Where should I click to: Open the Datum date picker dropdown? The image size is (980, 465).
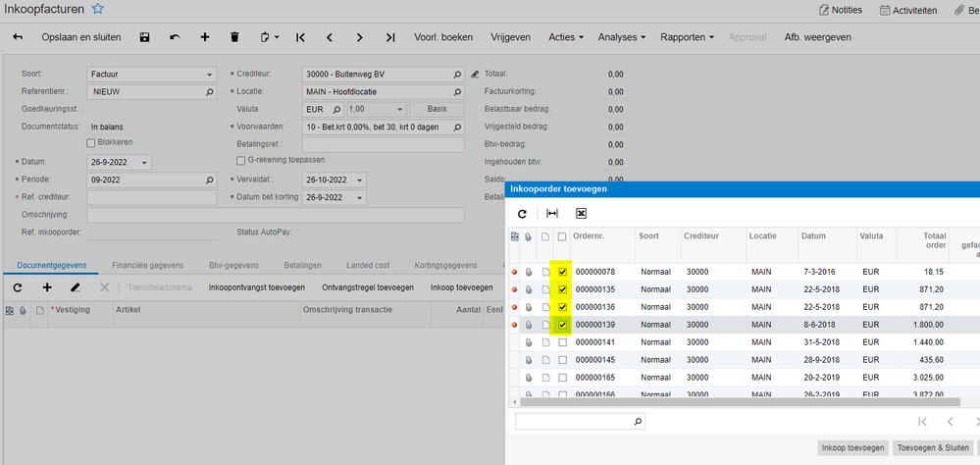pyautogui.click(x=145, y=163)
